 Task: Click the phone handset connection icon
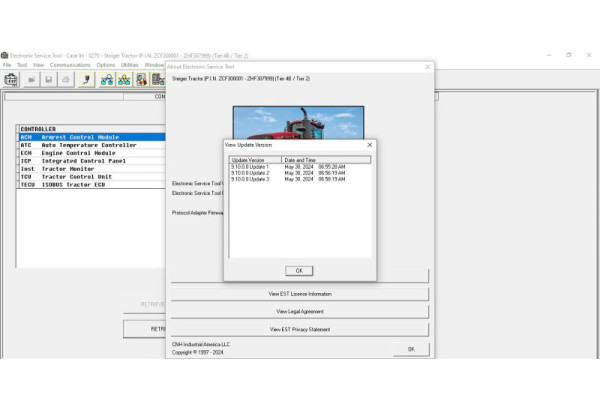[x=86, y=79]
